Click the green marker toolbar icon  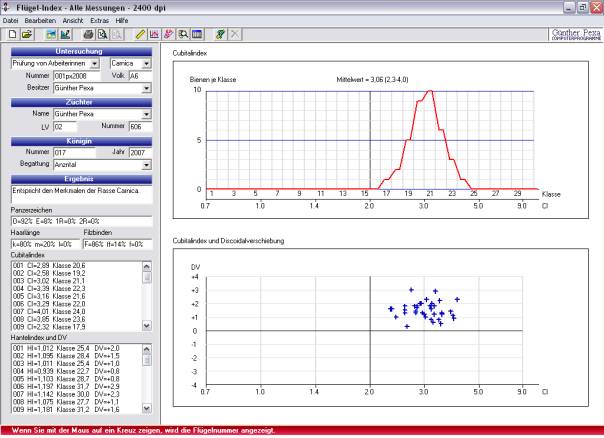pos(220,34)
